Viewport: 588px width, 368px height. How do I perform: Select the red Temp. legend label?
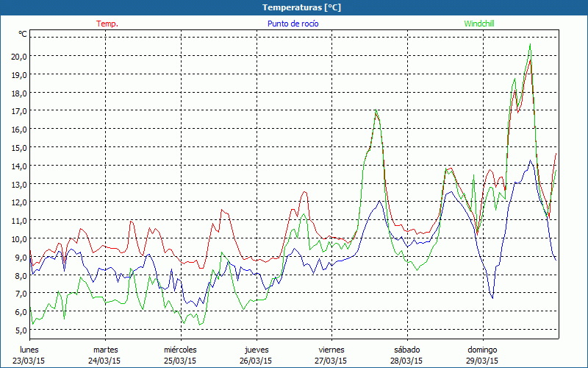107,24
